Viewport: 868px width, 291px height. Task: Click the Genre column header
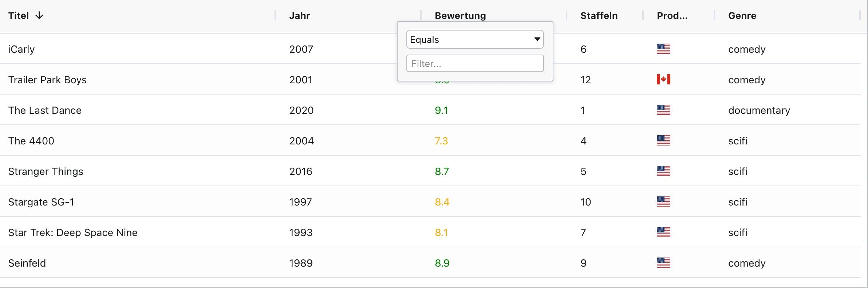pos(742,16)
